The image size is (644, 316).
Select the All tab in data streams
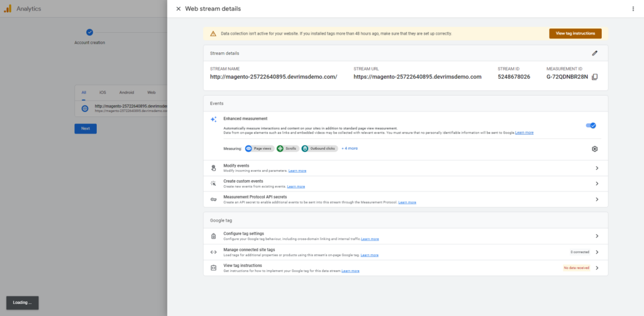(x=84, y=93)
